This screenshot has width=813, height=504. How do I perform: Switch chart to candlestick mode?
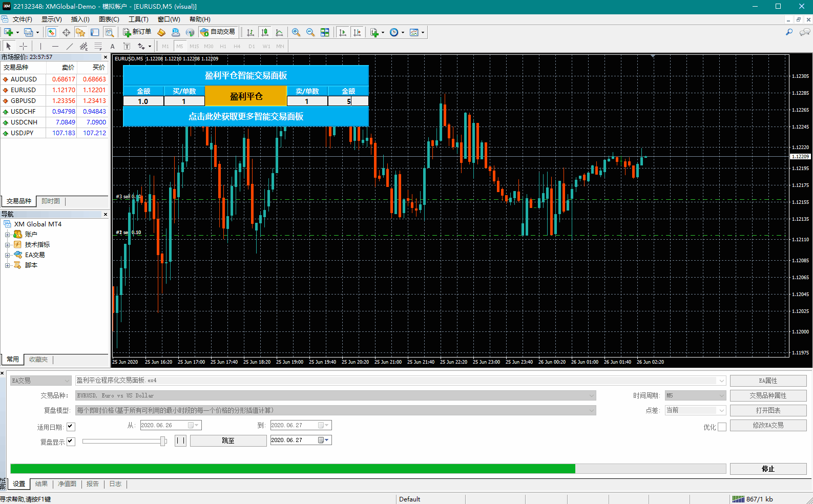click(x=265, y=32)
